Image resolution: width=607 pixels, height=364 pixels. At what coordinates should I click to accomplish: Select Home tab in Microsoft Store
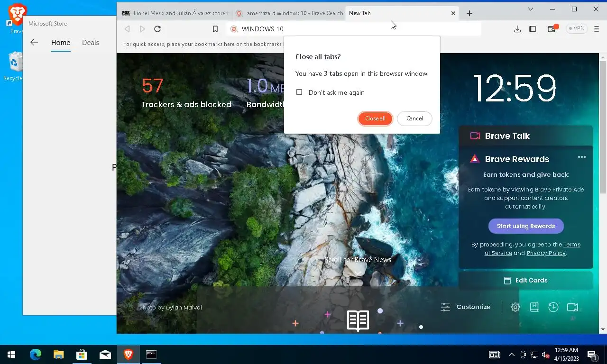(x=61, y=43)
